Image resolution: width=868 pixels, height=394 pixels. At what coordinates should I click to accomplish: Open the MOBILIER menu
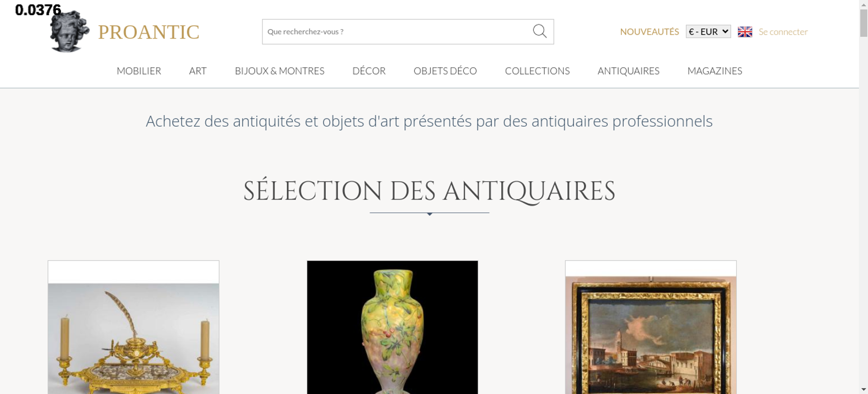pyautogui.click(x=139, y=71)
